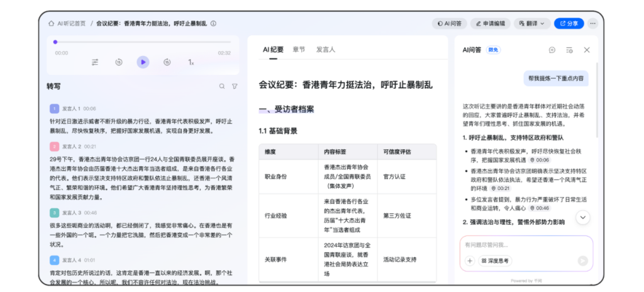Open audio playback settings sliders icon
Screen dimensions: 644x292
95,62
